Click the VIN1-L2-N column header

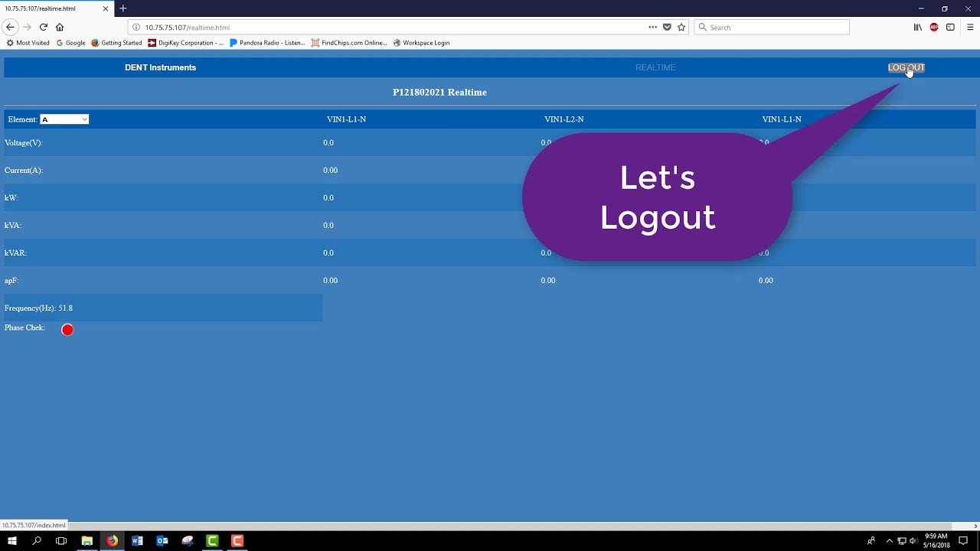564,119
